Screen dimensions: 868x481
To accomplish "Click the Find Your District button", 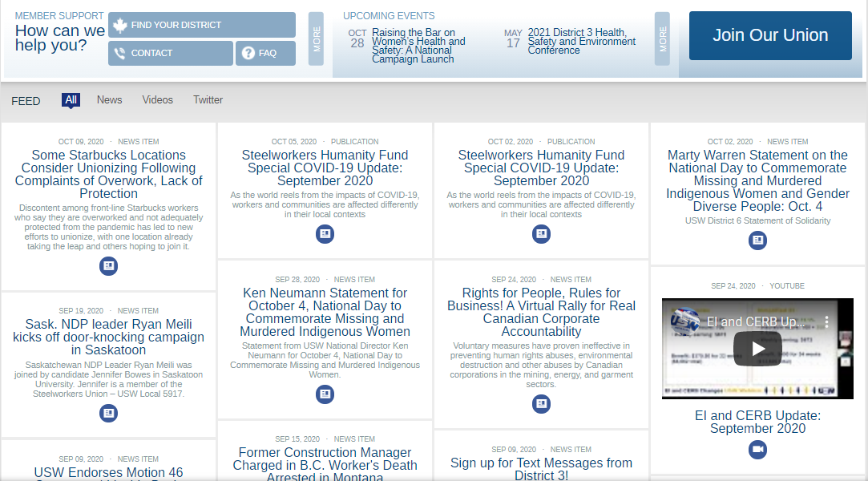I will [x=201, y=25].
